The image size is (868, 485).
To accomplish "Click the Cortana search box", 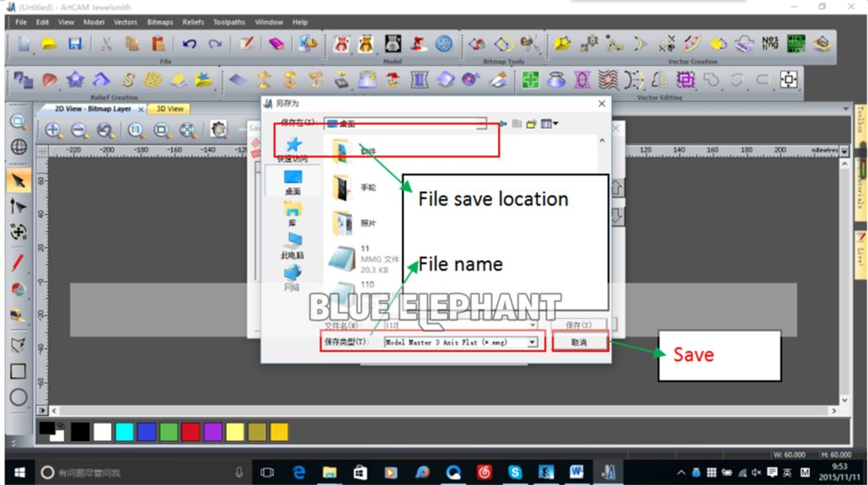I will coord(142,472).
